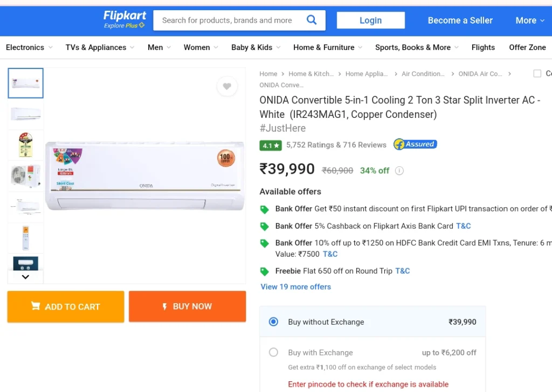
Task: Click the ADD TO CART button
Action: [66, 306]
